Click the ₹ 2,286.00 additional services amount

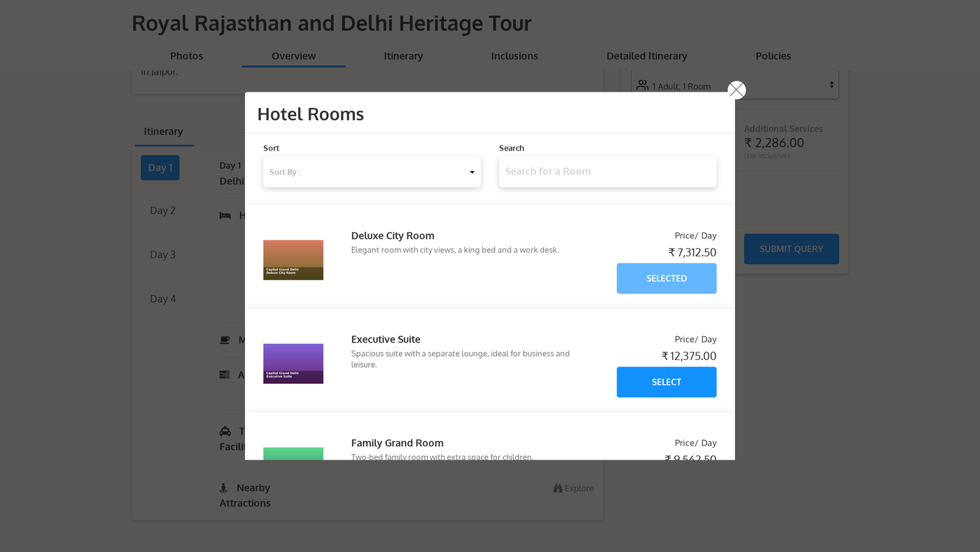pos(774,143)
